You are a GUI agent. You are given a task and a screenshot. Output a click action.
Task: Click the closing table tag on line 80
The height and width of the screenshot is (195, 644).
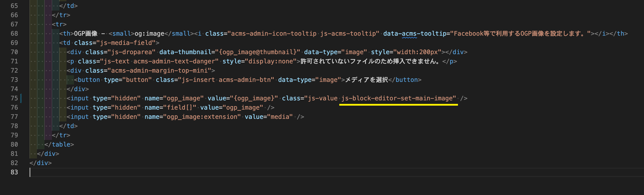(59, 145)
